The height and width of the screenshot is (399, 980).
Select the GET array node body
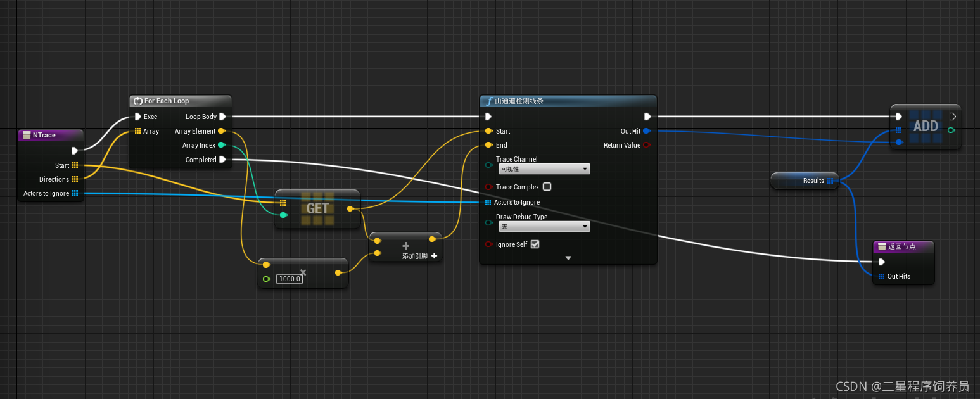[x=317, y=208]
